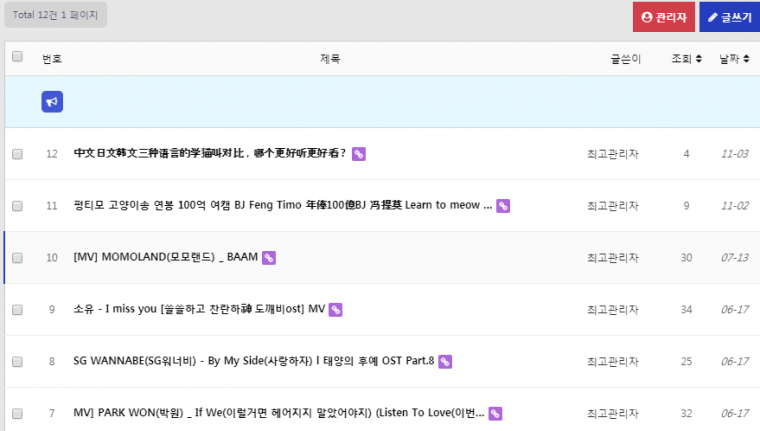The width and height of the screenshot is (760, 431).
Task: Click link icon beside Feng Timo post
Action: [503, 206]
